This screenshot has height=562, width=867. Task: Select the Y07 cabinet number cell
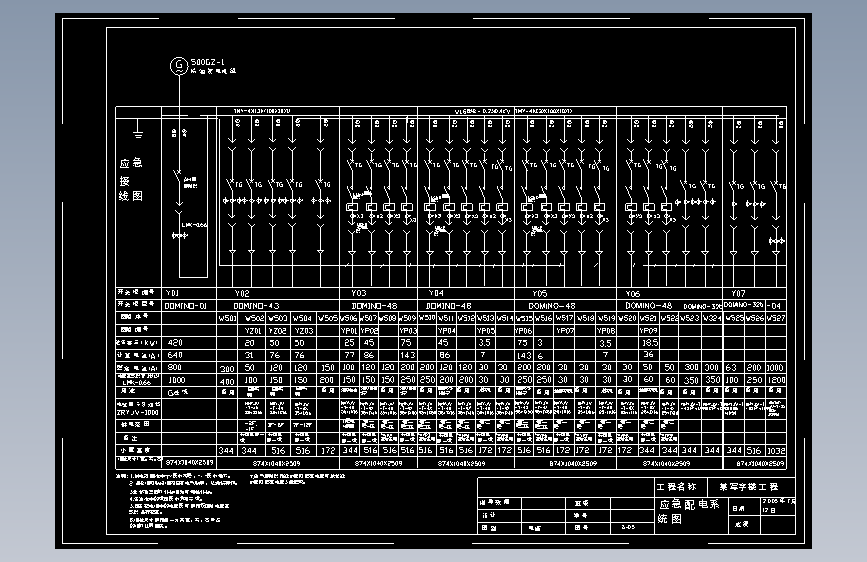coord(738,293)
